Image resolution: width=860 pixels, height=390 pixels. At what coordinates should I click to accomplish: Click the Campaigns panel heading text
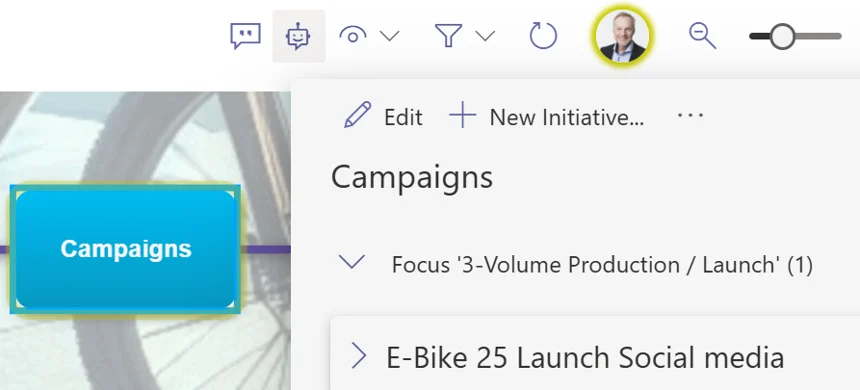pyautogui.click(x=412, y=179)
